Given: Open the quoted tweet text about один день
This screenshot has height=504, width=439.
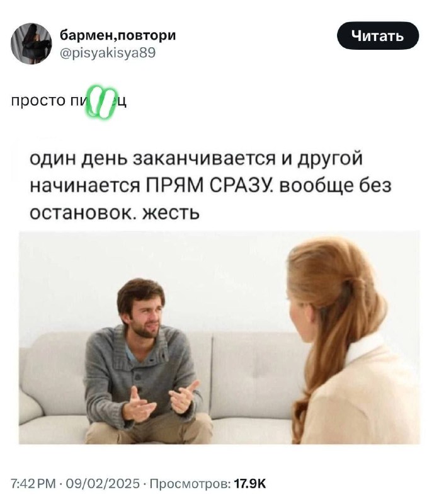Looking at the screenshot, I should pyautogui.click(x=210, y=185).
